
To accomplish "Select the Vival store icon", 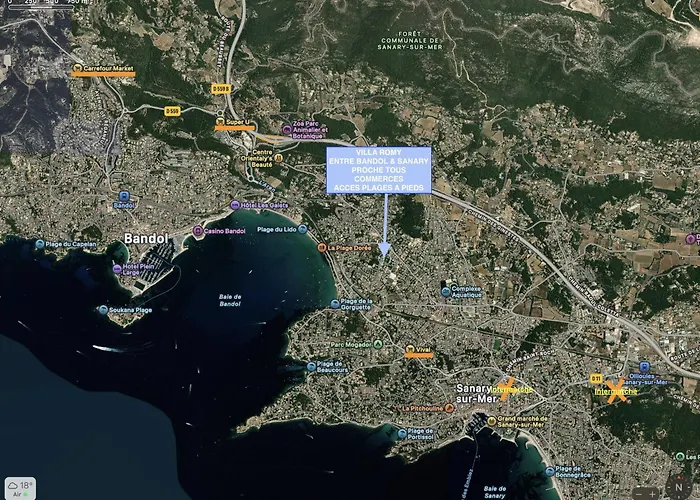I will click(x=411, y=349).
